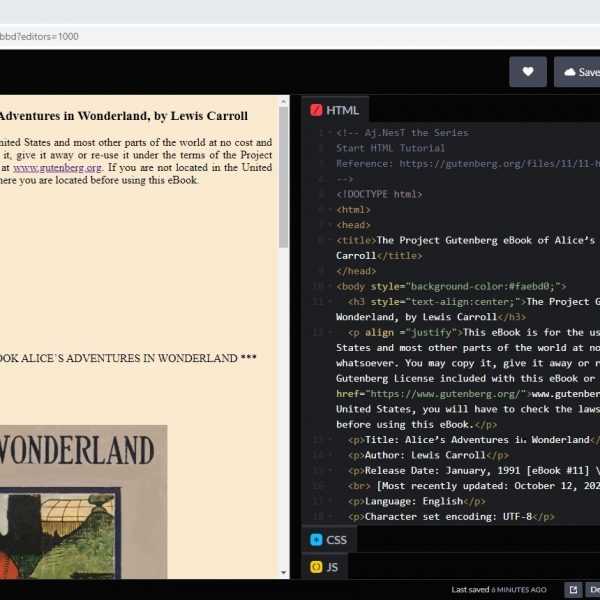Fold the title tag at line 8
The width and height of the screenshot is (600, 600).
click(x=330, y=241)
